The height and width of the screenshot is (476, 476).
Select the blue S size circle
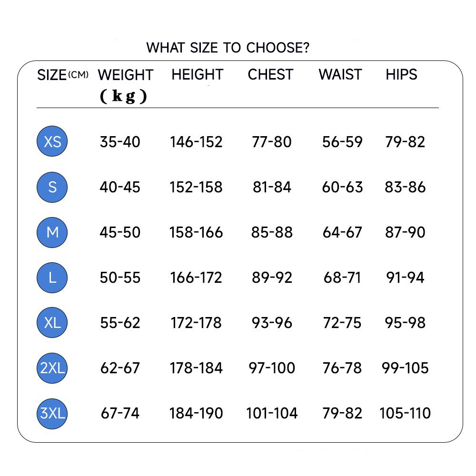[x=52, y=187]
